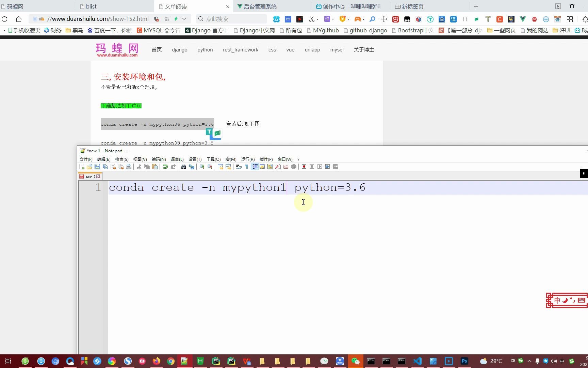Image resolution: width=588 pixels, height=368 pixels.
Task: Close the 'new 1' tab in Notepad++
Action: click(98, 177)
